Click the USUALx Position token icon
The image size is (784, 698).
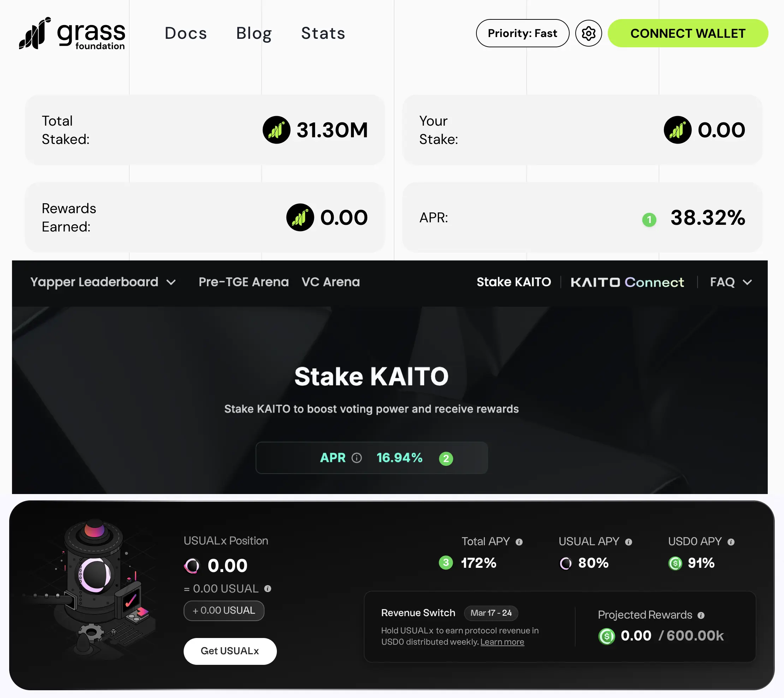click(192, 566)
